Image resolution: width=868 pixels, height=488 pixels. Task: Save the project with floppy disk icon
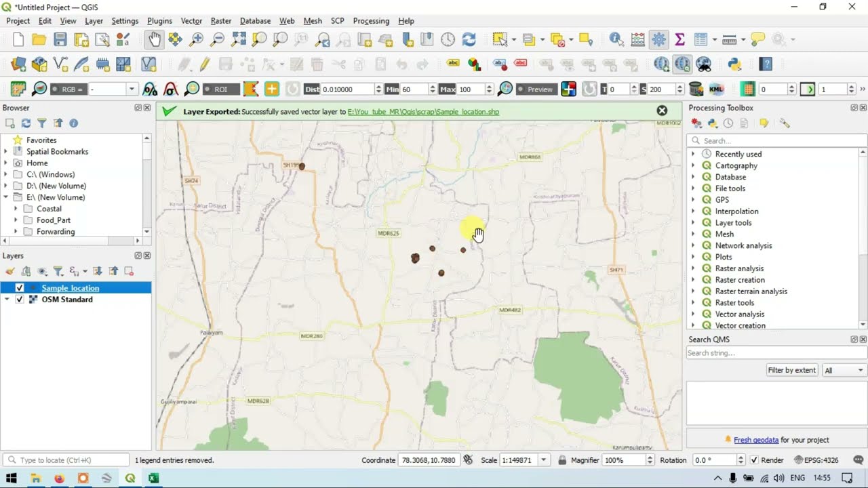pos(60,39)
